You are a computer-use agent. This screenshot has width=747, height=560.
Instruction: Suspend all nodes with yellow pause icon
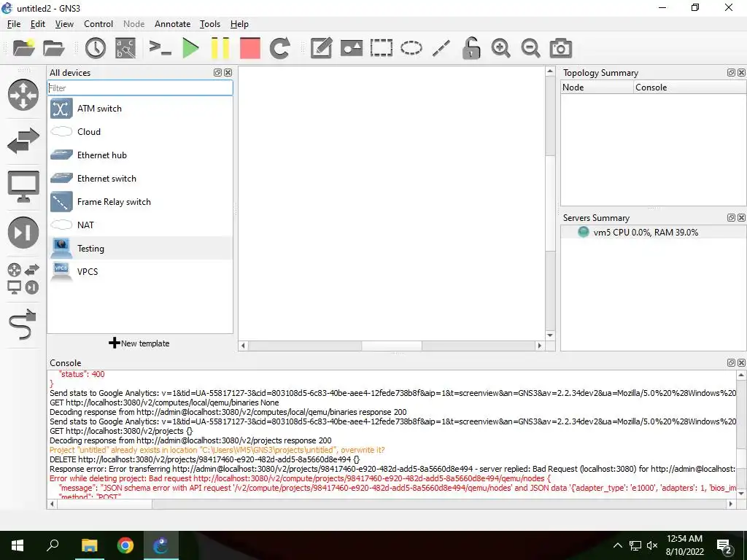click(220, 48)
